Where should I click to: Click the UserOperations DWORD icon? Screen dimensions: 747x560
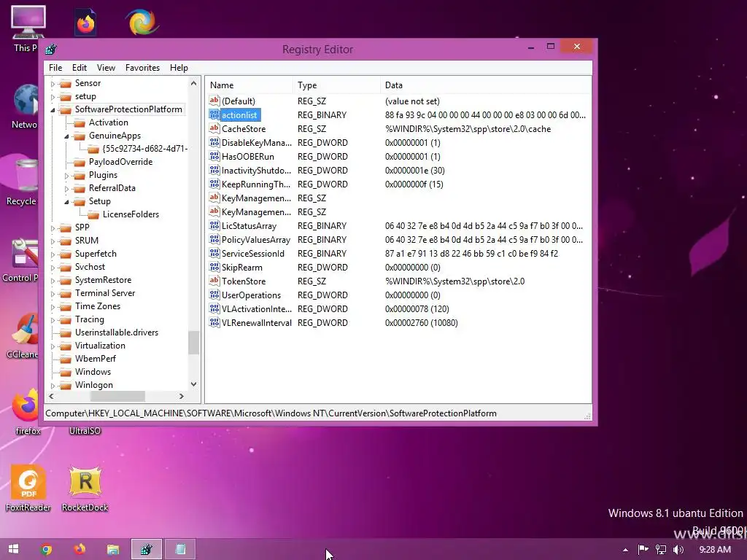click(214, 295)
